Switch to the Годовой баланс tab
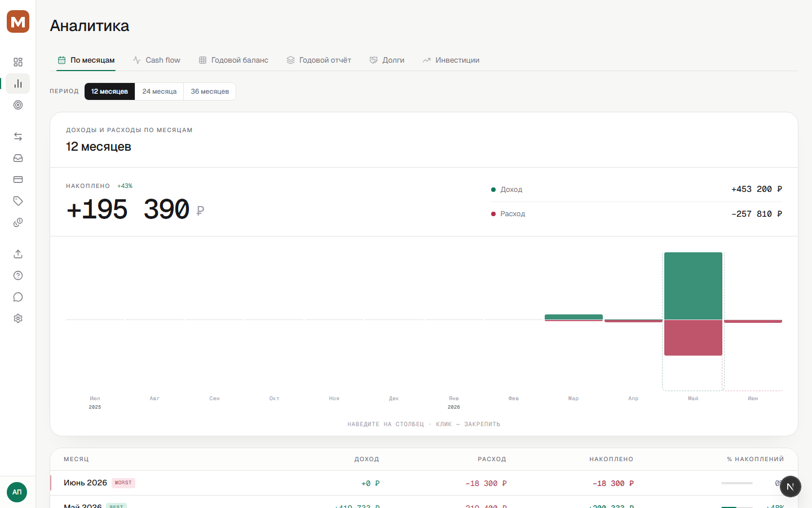This screenshot has height=508, width=812. point(233,60)
